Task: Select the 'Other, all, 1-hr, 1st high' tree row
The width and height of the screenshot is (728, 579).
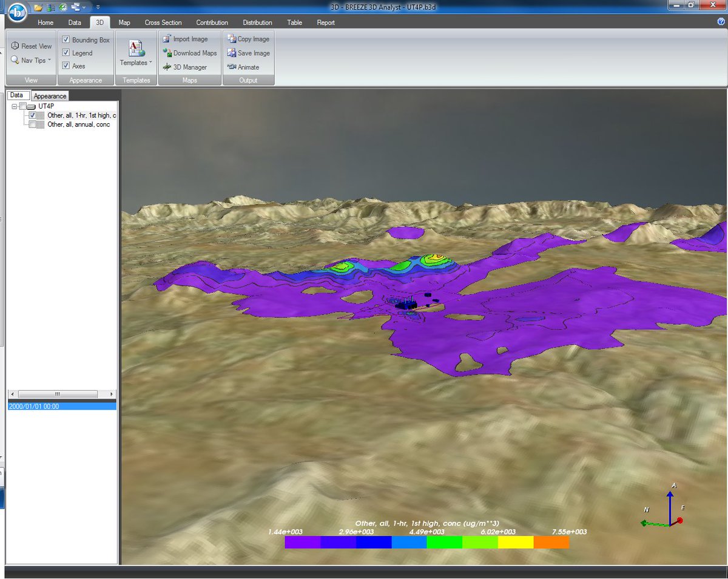Action: point(82,115)
